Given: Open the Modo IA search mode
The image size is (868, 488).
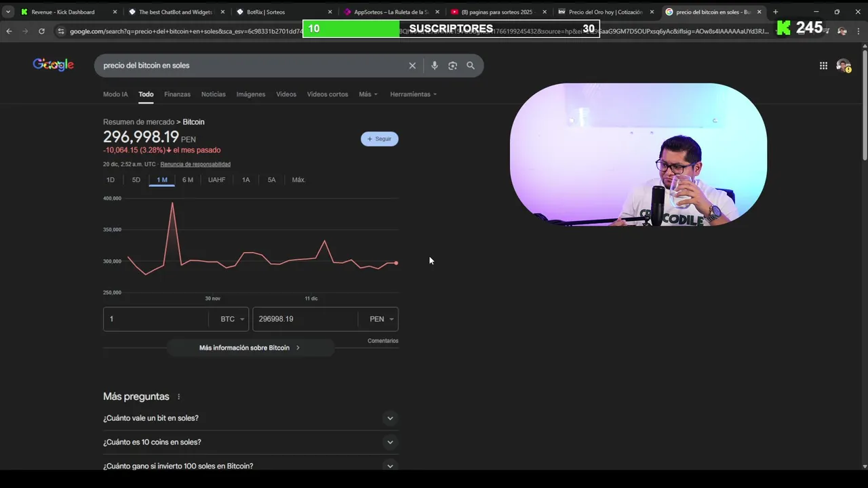Looking at the screenshot, I should (x=115, y=94).
